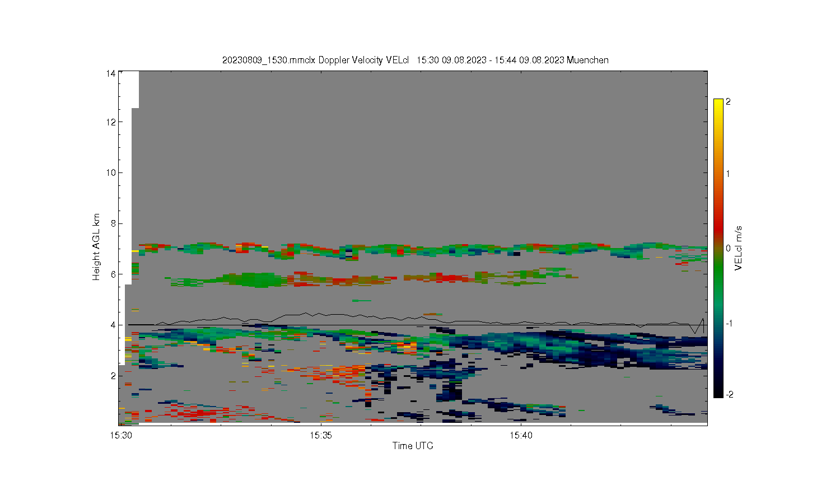Viewport: 840px width, 504px height.
Task: Click the height tick label 6
Action: [x=113, y=274]
